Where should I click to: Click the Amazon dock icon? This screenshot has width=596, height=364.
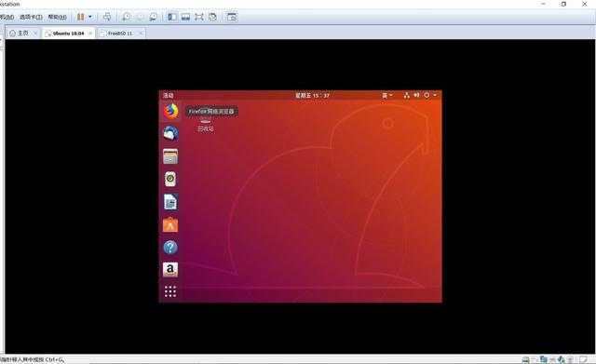point(170,269)
